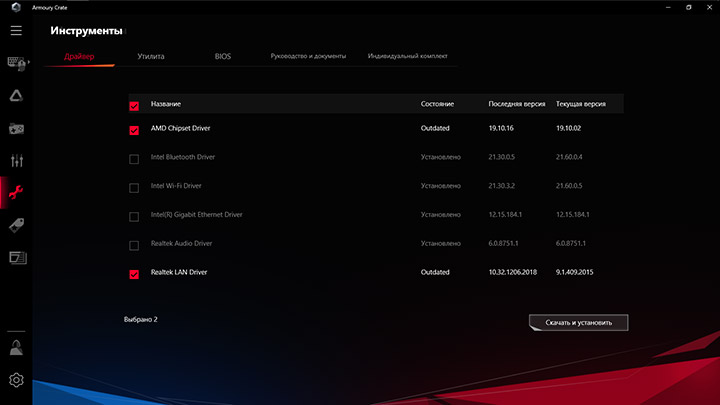The image size is (720, 405).
Task: Minimize the Armoury Crate window
Action: (668, 7)
